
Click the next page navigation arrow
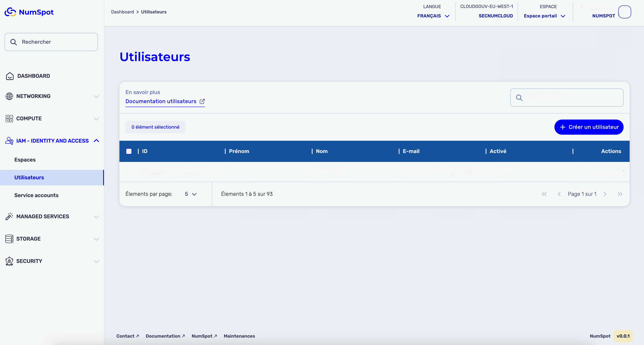coord(605,194)
